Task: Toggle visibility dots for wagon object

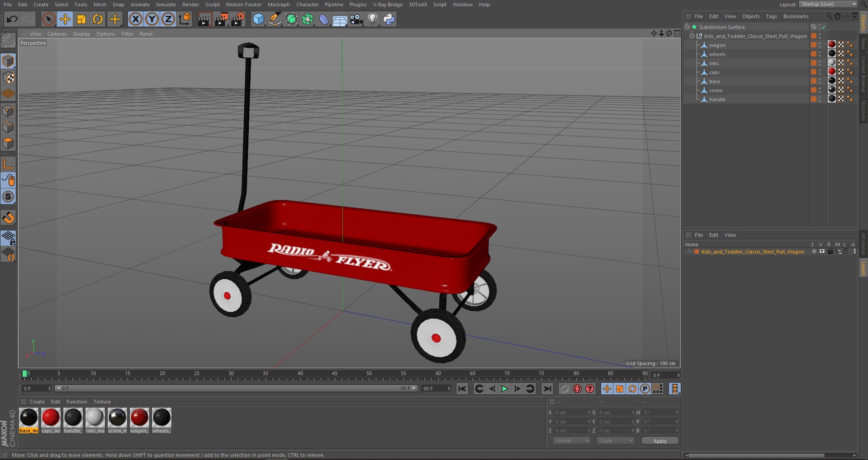Action: click(x=820, y=45)
